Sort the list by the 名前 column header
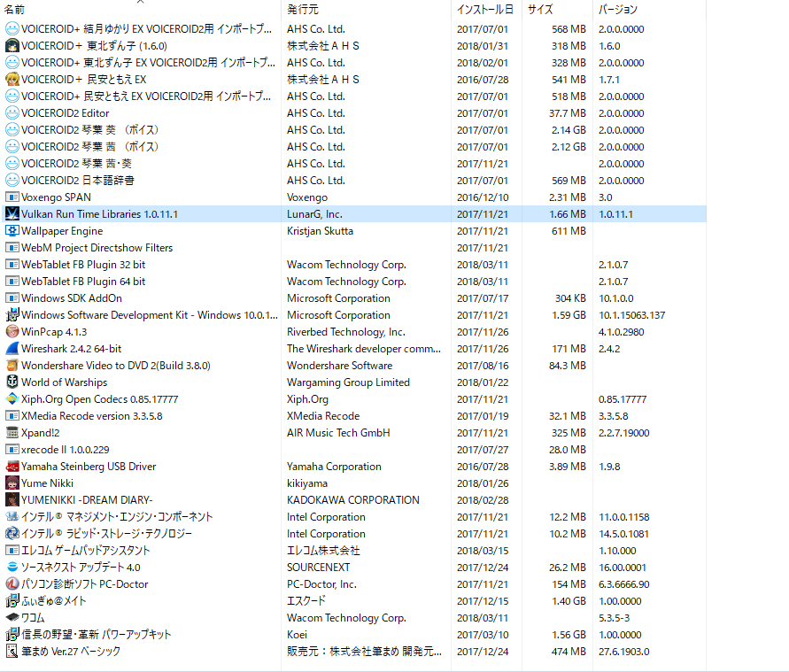 coord(141,10)
